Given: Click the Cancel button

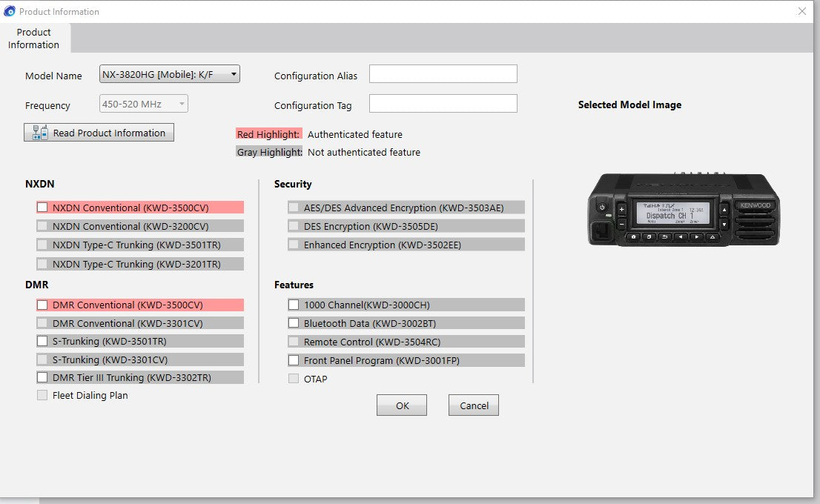Looking at the screenshot, I should point(473,405).
